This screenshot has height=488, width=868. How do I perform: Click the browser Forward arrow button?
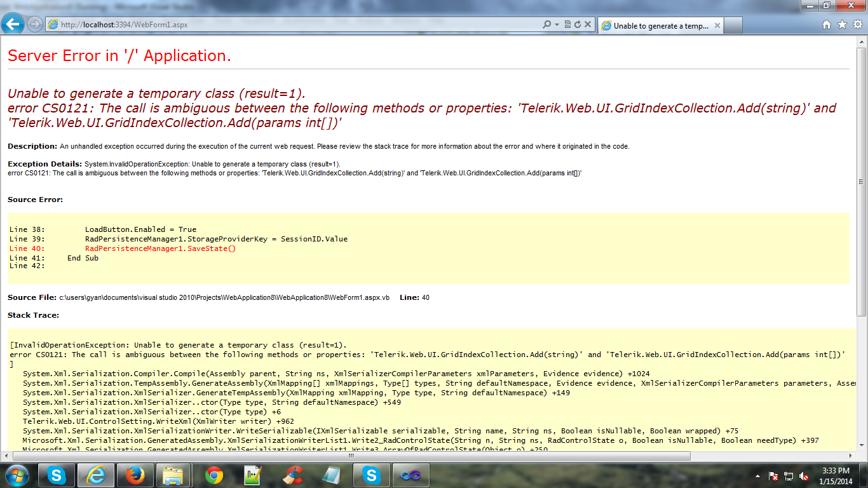point(35,25)
